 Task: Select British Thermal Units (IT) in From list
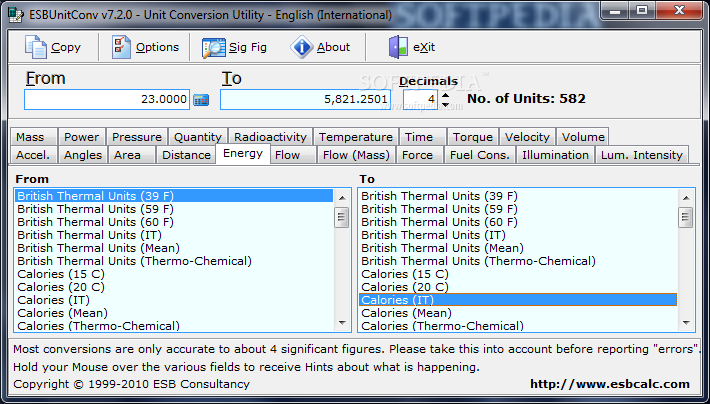(x=174, y=235)
